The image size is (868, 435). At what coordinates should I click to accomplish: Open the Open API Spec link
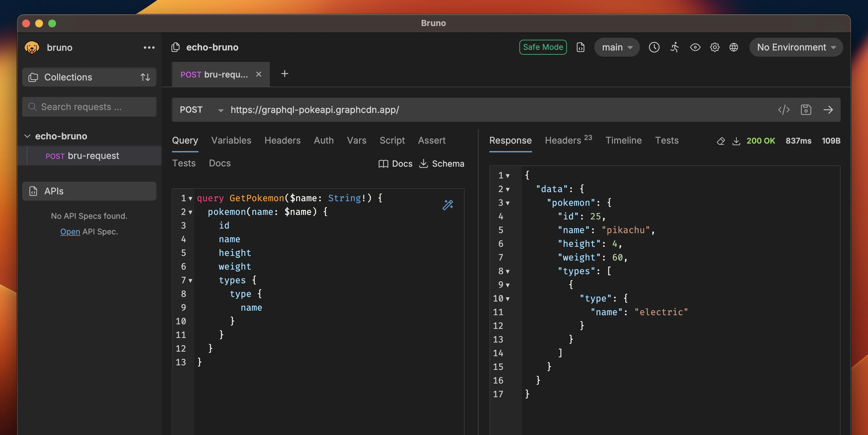coord(70,232)
